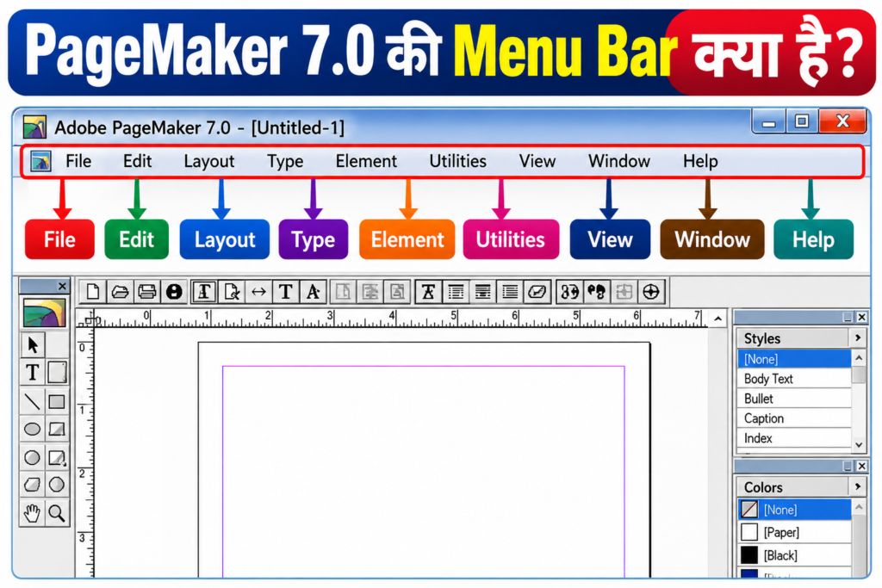Select the Hand tool in the toolbox
882x588 pixels.
[x=32, y=513]
